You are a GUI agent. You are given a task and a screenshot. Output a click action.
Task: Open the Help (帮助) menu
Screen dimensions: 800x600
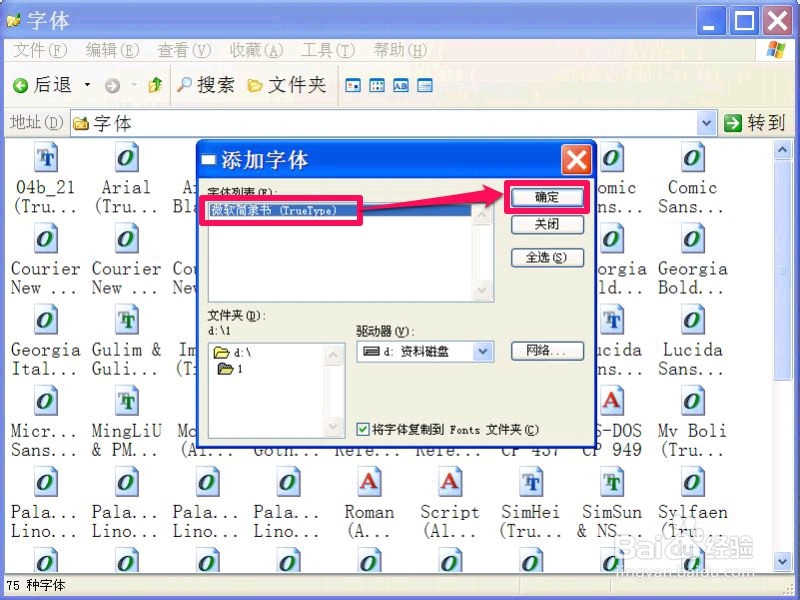coord(401,50)
